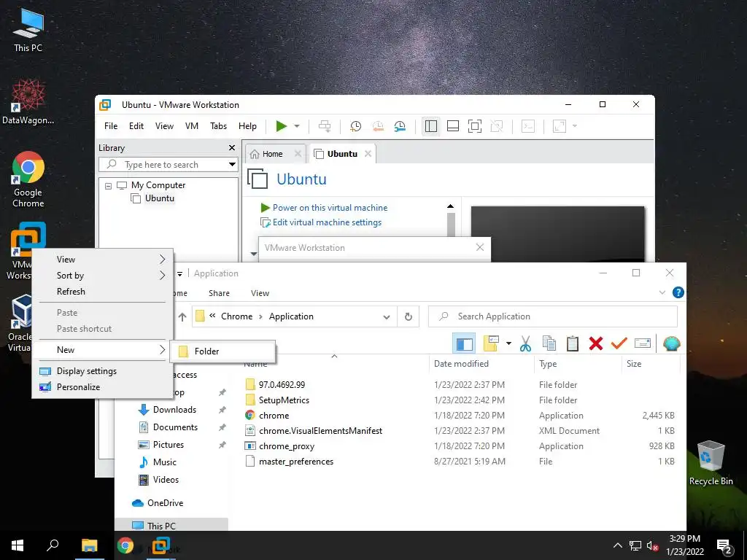Open Downloads in the Explorer navigation pane

(174, 410)
